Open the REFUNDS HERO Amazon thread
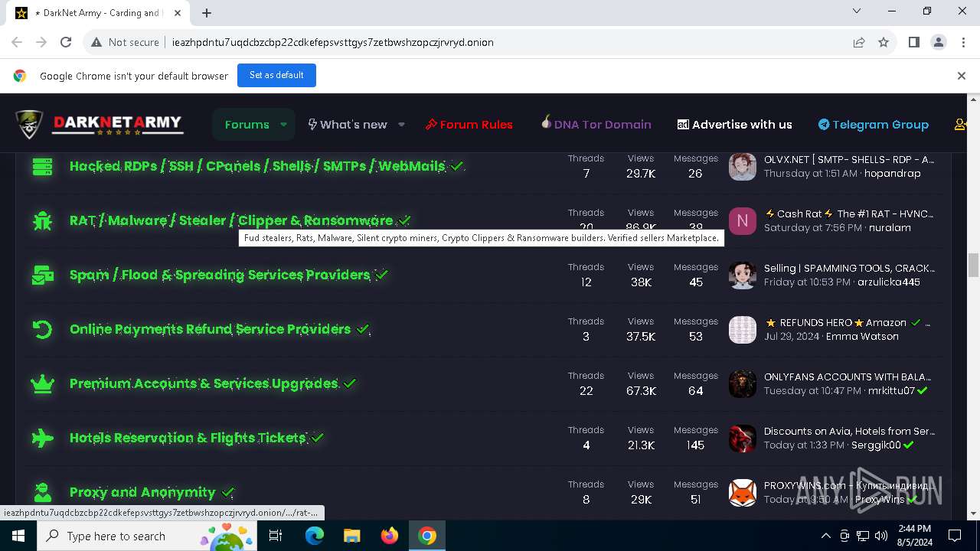 [x=848, y=322]
